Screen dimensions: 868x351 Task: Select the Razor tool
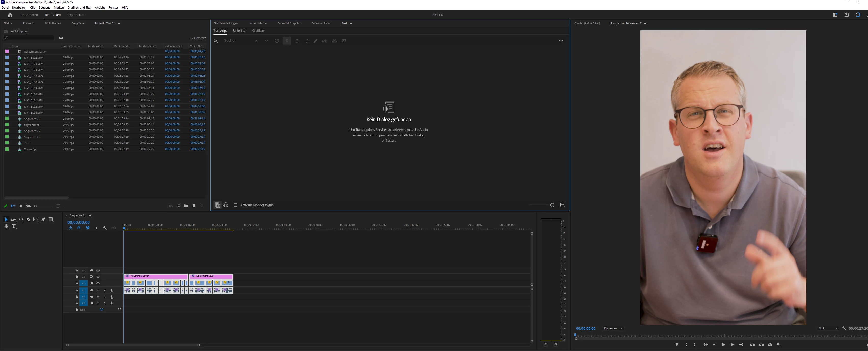coord(29,220)
